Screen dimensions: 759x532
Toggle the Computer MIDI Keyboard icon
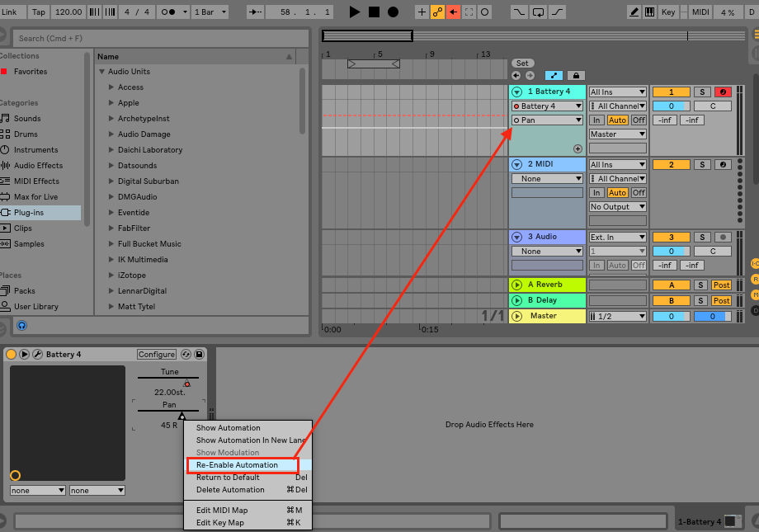(649, 12)
